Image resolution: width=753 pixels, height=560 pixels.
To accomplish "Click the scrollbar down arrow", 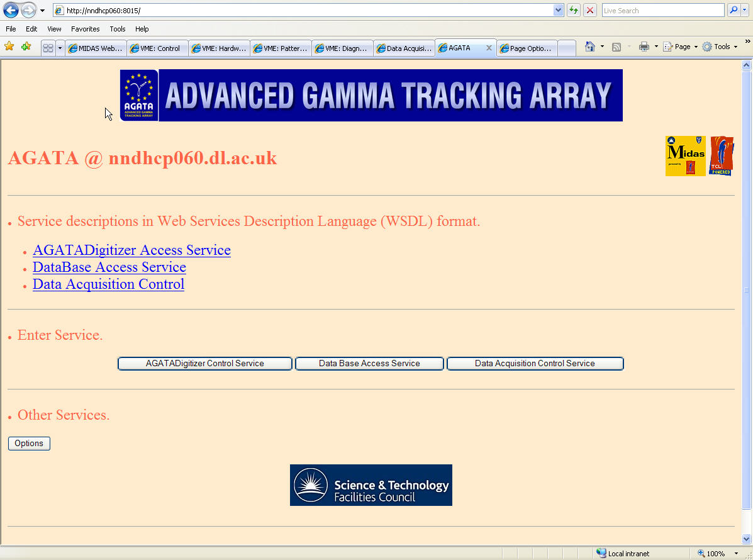I will pyautogui.click(x=746, y=539).
